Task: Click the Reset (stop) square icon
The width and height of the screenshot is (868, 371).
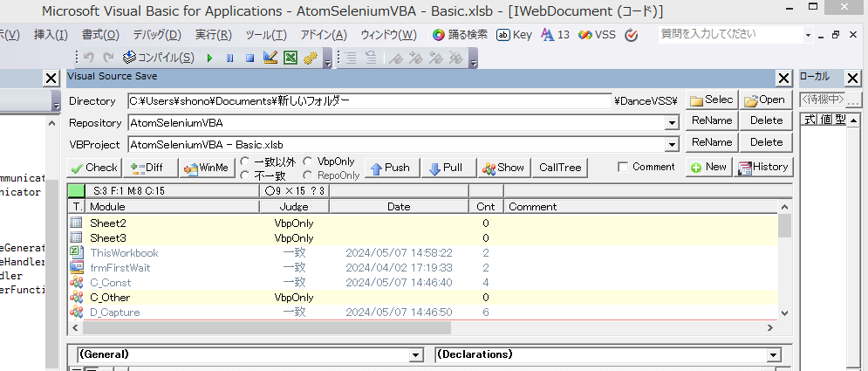Action: click(x=249, y=58)
